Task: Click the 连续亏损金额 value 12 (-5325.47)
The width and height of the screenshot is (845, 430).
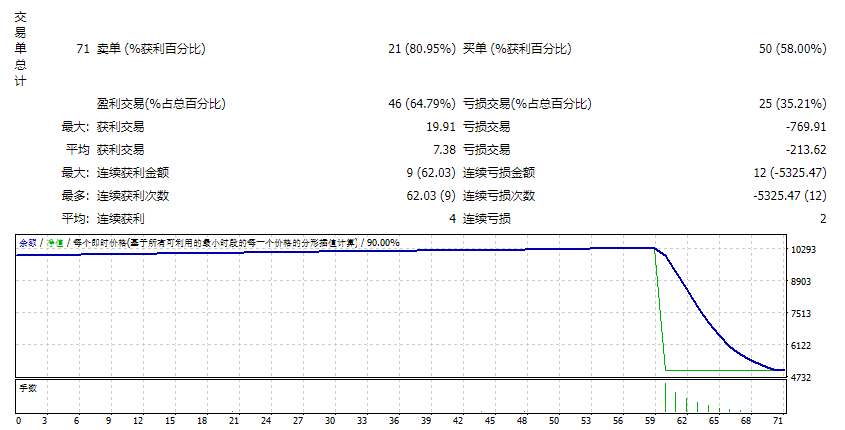Action: point(789,172)
